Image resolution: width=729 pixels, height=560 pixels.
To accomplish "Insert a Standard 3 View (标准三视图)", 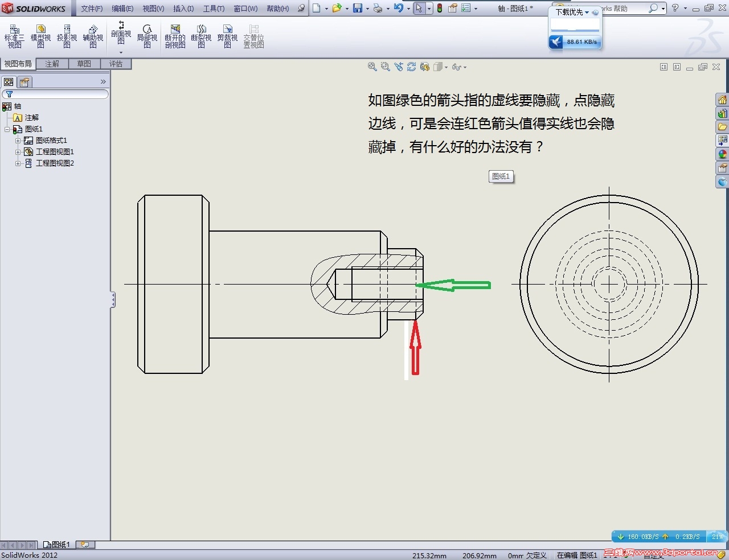I will [x=14, y=37].
